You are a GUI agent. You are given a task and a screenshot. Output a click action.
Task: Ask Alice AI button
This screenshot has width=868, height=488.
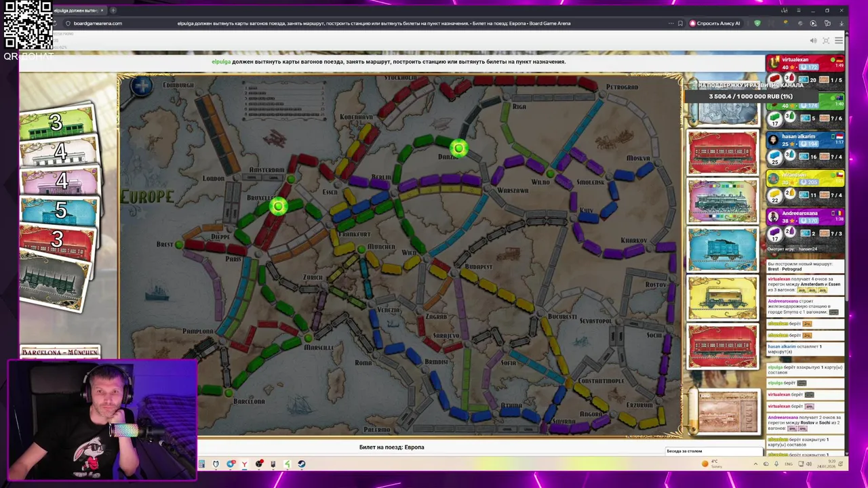tap(715, 23)
